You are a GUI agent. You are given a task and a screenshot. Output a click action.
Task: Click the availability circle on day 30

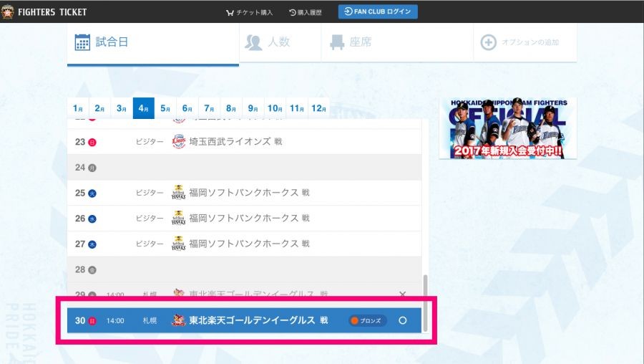tap(403, 320)
